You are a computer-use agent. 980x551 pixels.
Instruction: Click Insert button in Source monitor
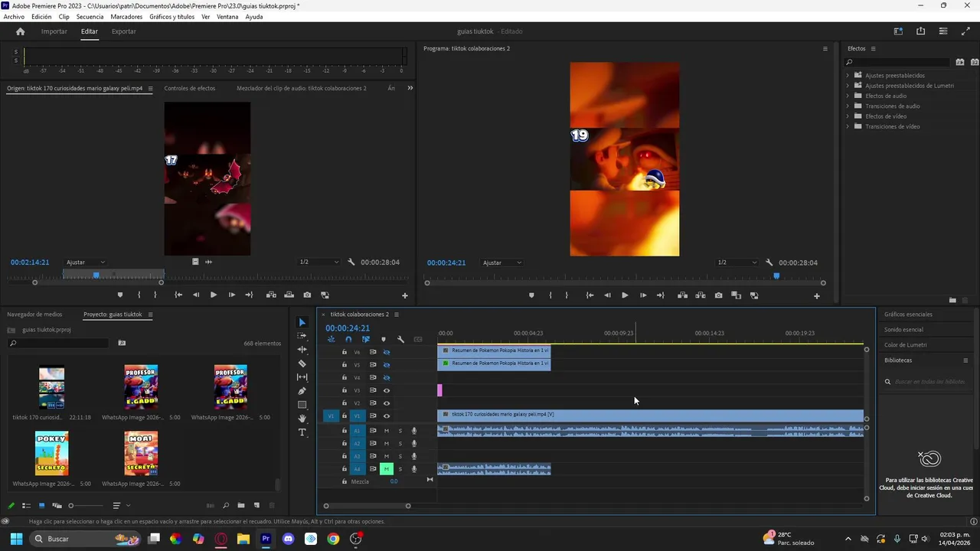click(271, 295)
